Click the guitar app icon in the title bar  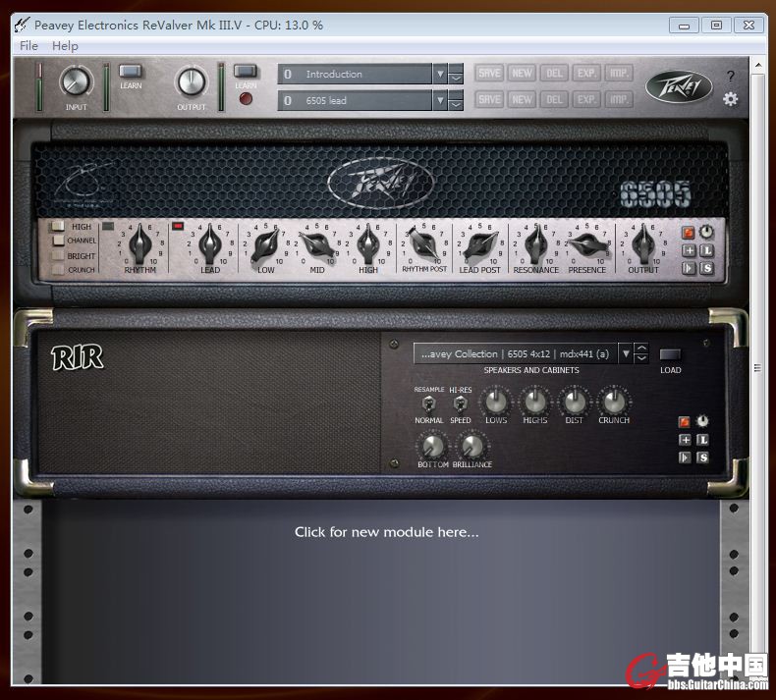click(22, 25)
